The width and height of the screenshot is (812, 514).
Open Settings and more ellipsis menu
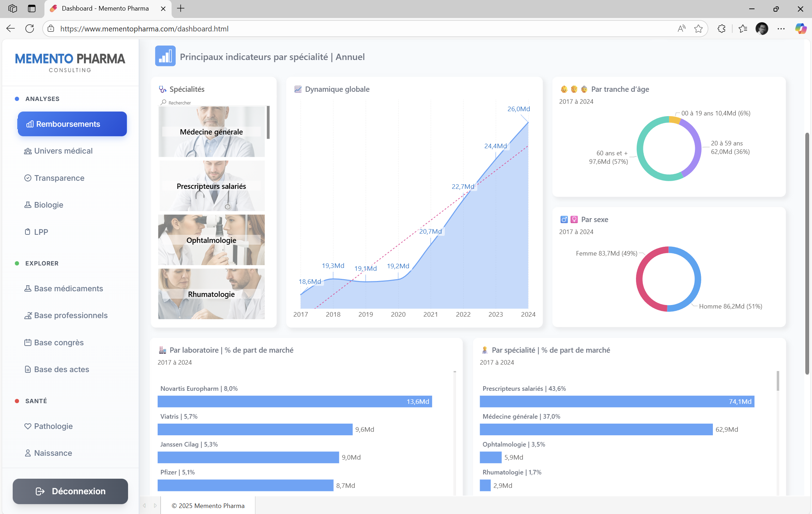pyautogui.click(x=781, y=29)
